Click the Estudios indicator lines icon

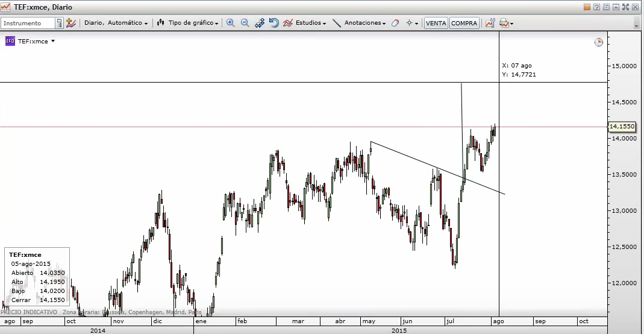[x=288, y=23]
